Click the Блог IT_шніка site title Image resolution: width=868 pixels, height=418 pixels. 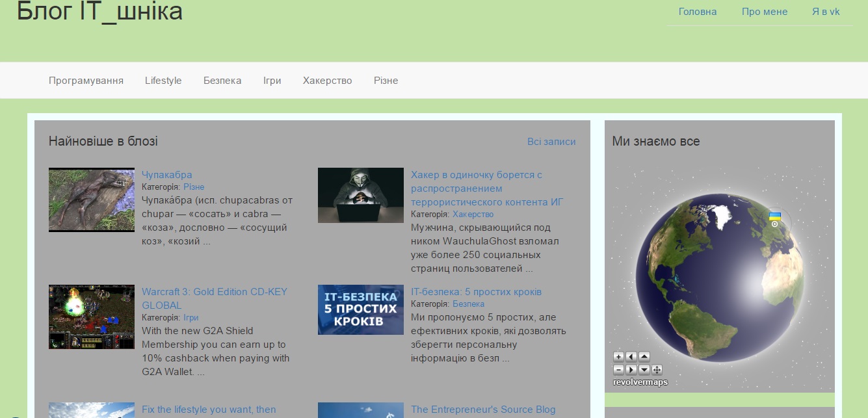[x=99, y=10]
